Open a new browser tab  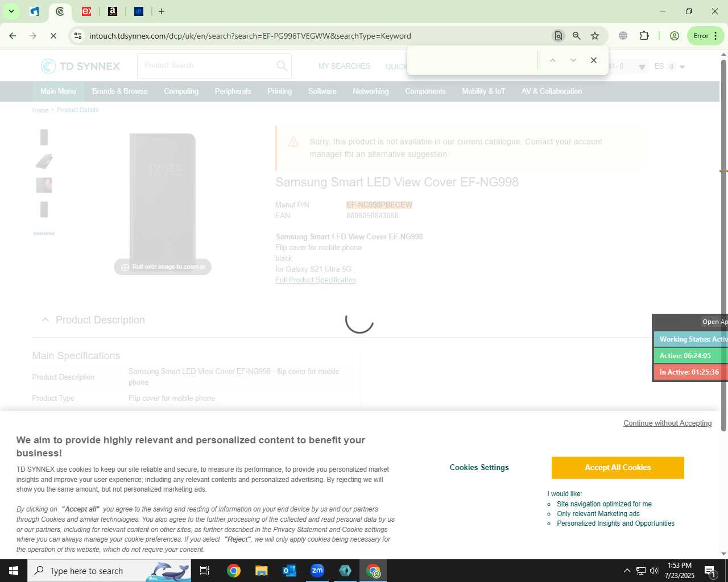[x=162, y=11]
